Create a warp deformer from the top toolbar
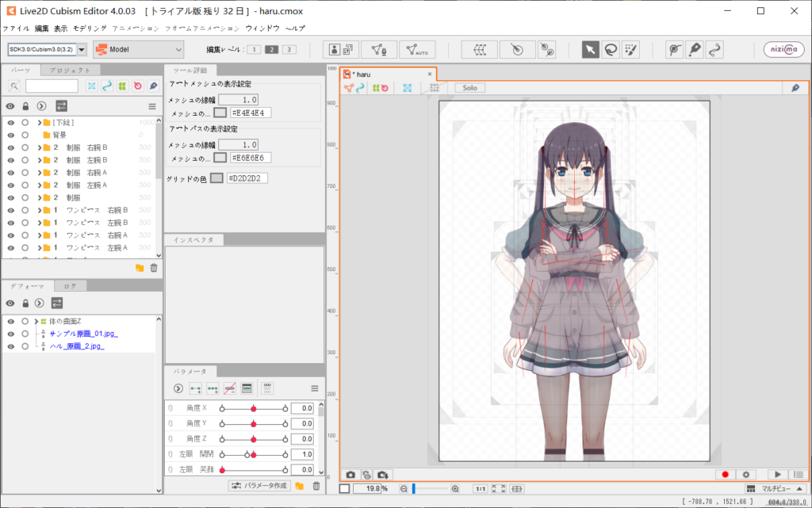Image resolution: width=812 pixels, height=508 pixels. (x=480, y=50)
